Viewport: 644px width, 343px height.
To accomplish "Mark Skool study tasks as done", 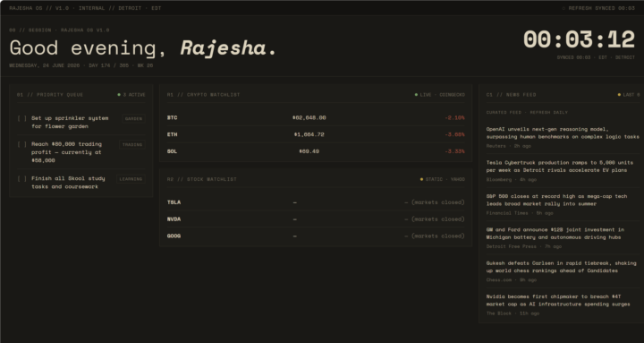I will click(21, 178).
